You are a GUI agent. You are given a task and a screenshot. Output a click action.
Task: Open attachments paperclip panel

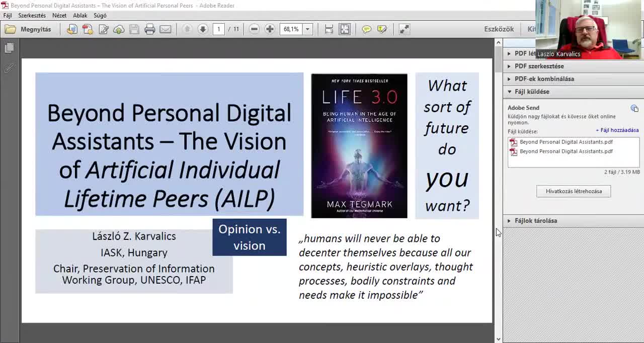click(9, 68)
